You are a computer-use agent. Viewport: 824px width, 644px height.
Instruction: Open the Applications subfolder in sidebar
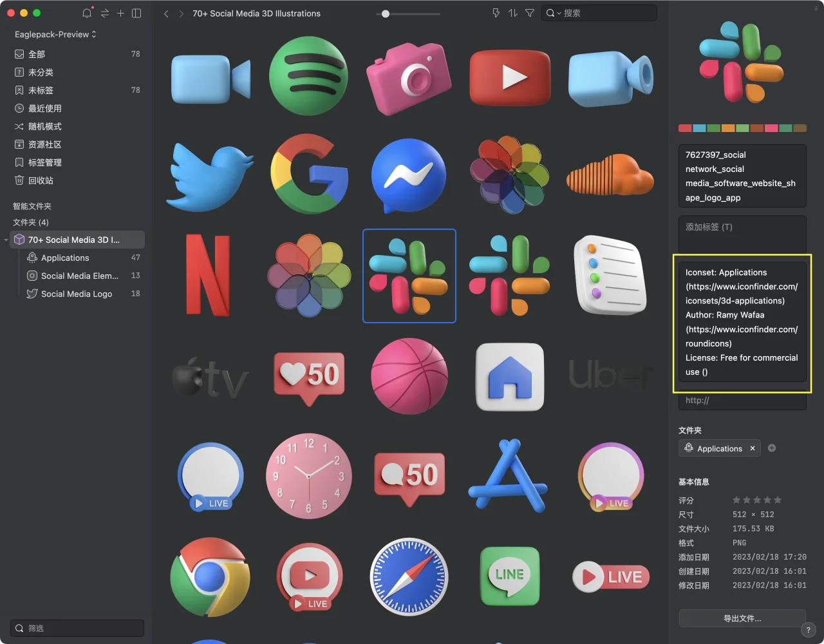click(x=77, y=258)
